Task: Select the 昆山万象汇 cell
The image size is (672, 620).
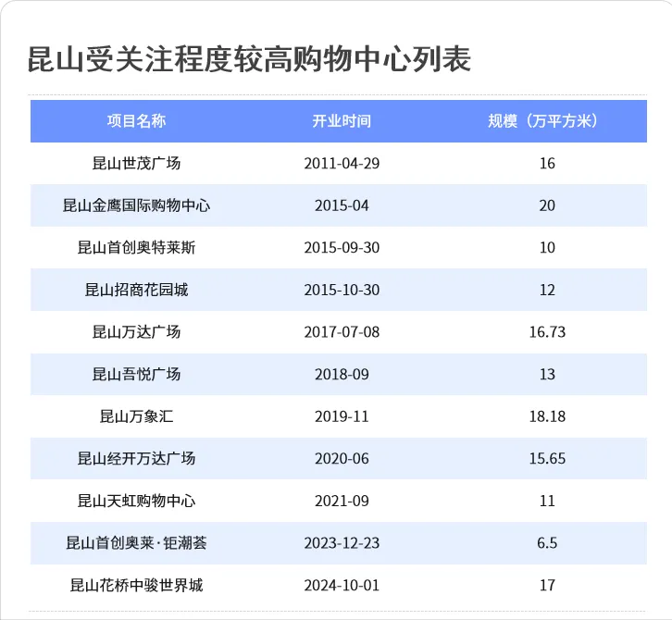Action: point(136,416)
